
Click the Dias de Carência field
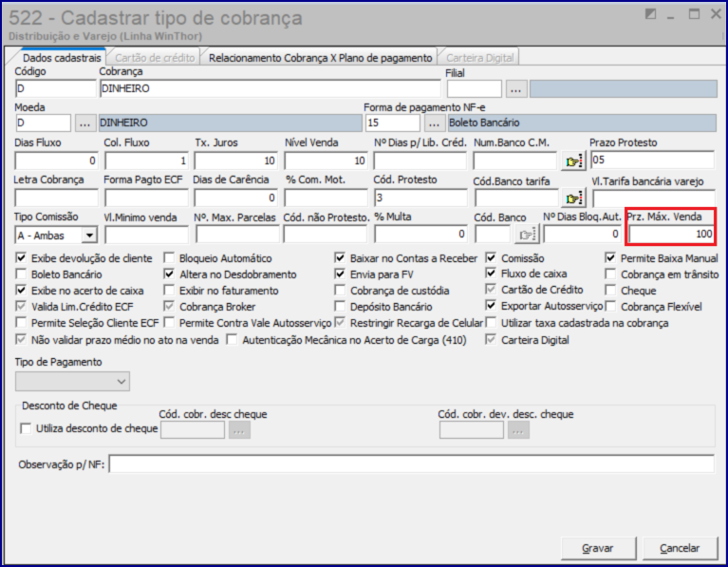[x=235, y=198]
